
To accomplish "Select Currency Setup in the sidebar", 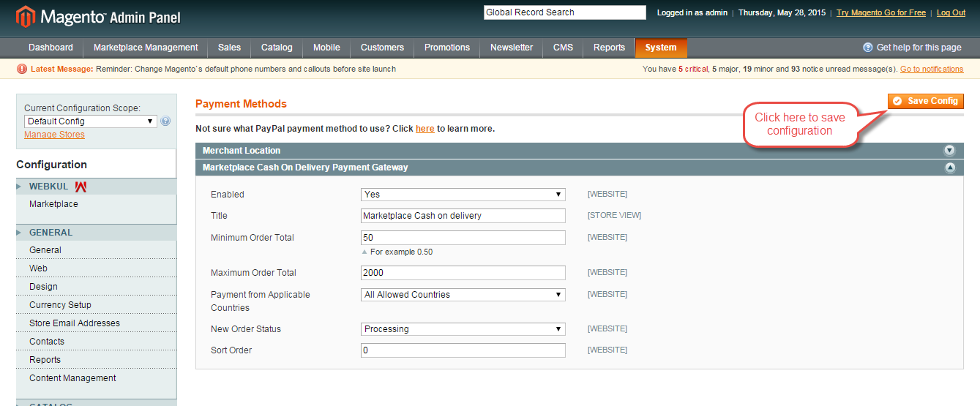I will pos(60,305).
